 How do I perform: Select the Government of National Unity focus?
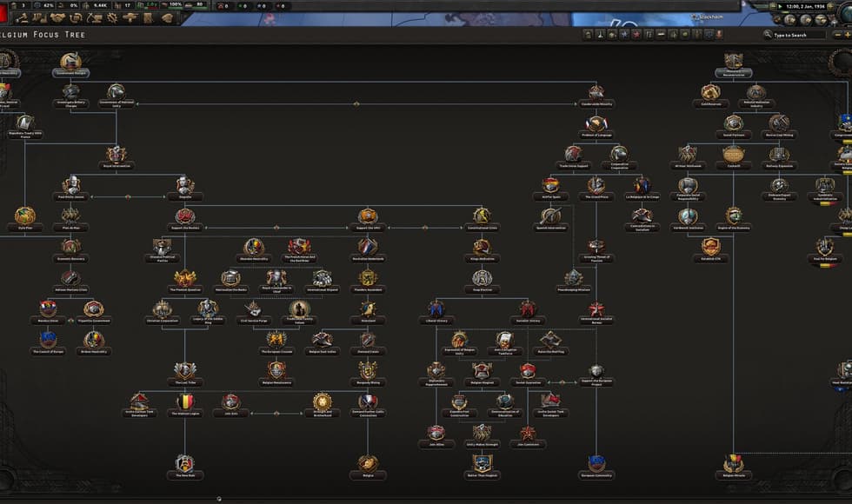pos(116,96)
